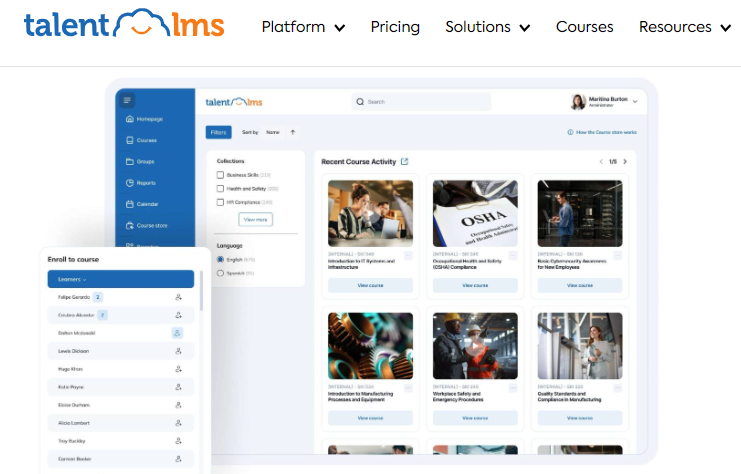View course for Workplace Safety and Emergency

tap(475, 418)
